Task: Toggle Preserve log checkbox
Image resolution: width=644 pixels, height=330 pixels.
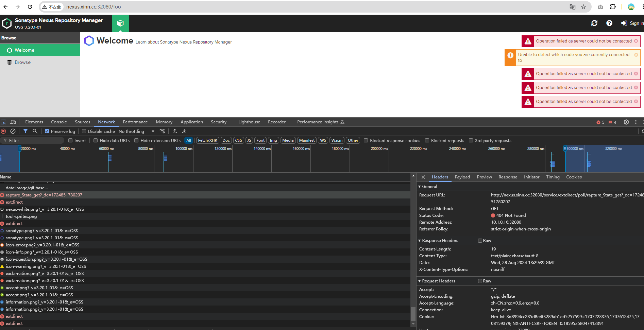Action: [x=47, y=132]
